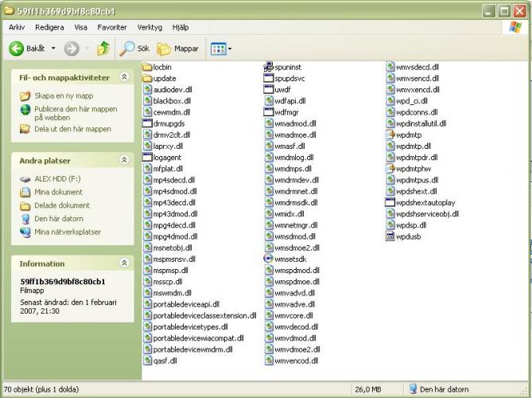Screen dimensions: 532x398
Task: Open the Arkiv menu
Action: tap(17, 26)
